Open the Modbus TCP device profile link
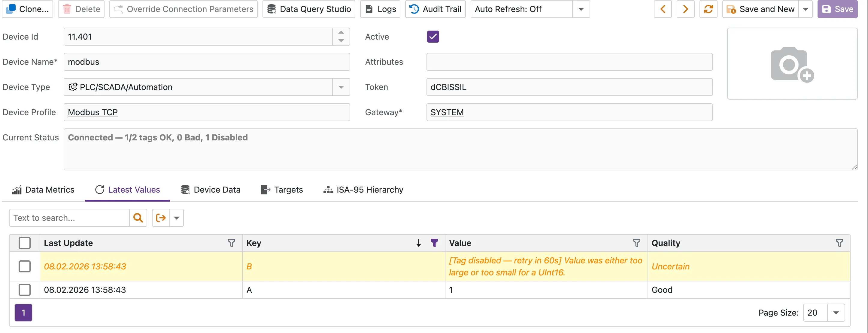Image resolution: width=868 pixels, height=333 pixels. (92, 112)
